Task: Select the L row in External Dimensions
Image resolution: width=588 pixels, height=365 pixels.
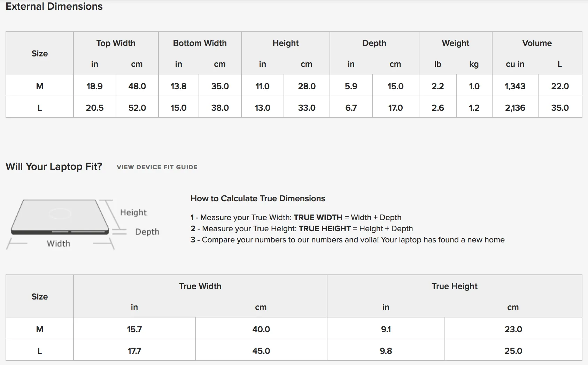Action: coord(294,107)
